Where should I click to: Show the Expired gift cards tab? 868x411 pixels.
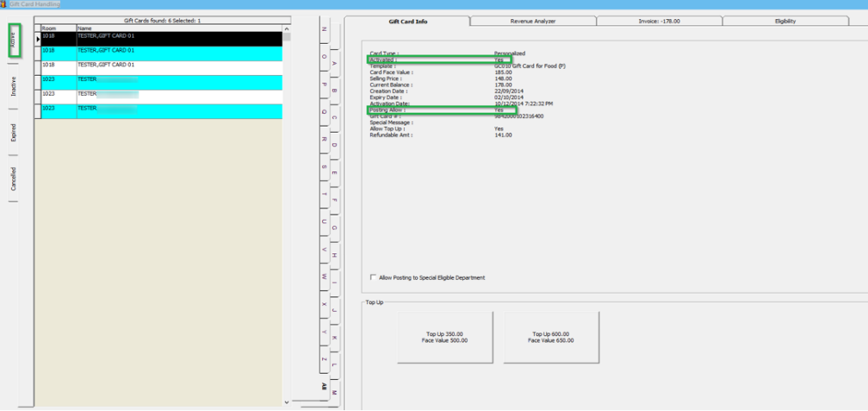point(14,133)
